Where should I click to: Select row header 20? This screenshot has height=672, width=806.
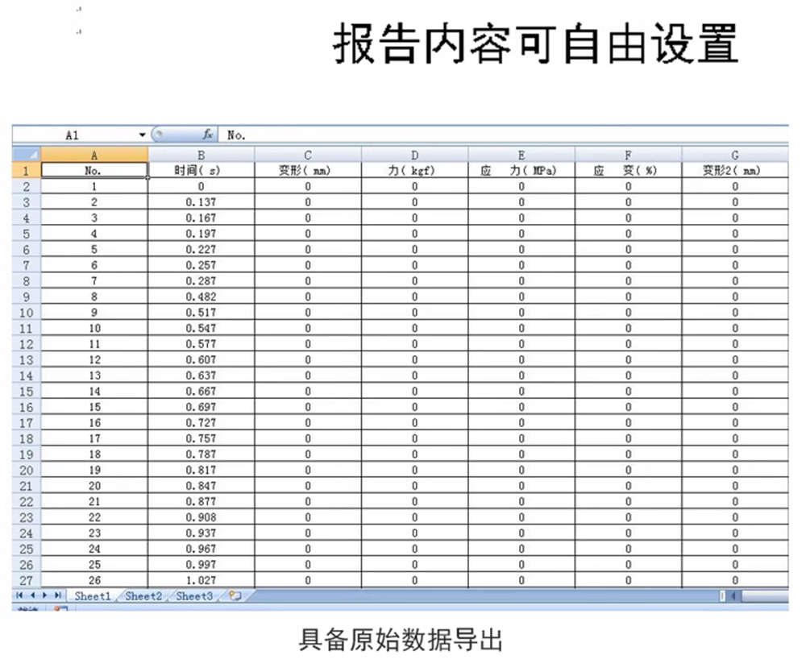27,470
